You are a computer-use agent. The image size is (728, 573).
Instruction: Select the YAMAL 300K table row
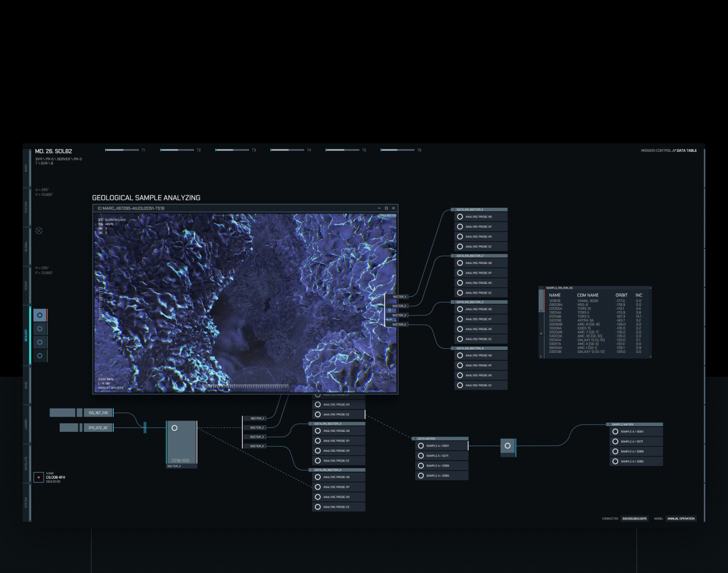[x=596, y=301]
